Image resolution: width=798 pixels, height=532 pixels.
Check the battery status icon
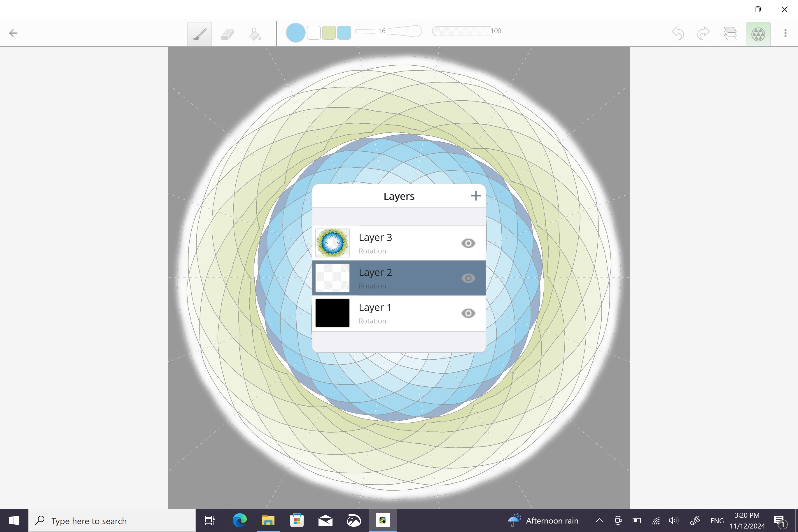(637, 520)
